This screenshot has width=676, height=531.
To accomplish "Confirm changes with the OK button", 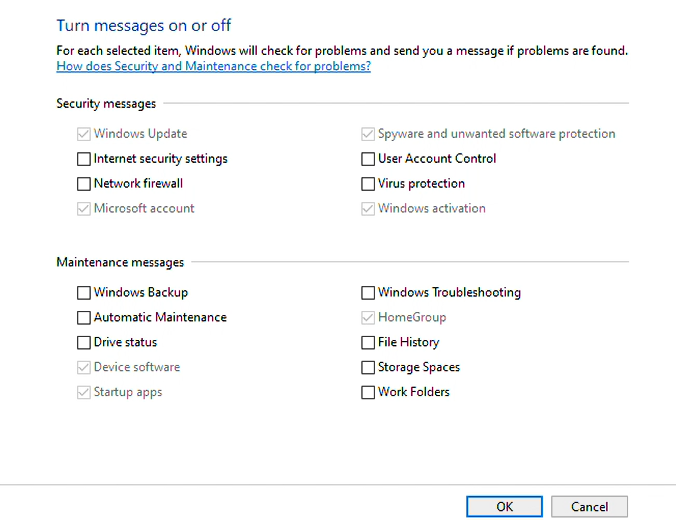I will coord(504,506).
